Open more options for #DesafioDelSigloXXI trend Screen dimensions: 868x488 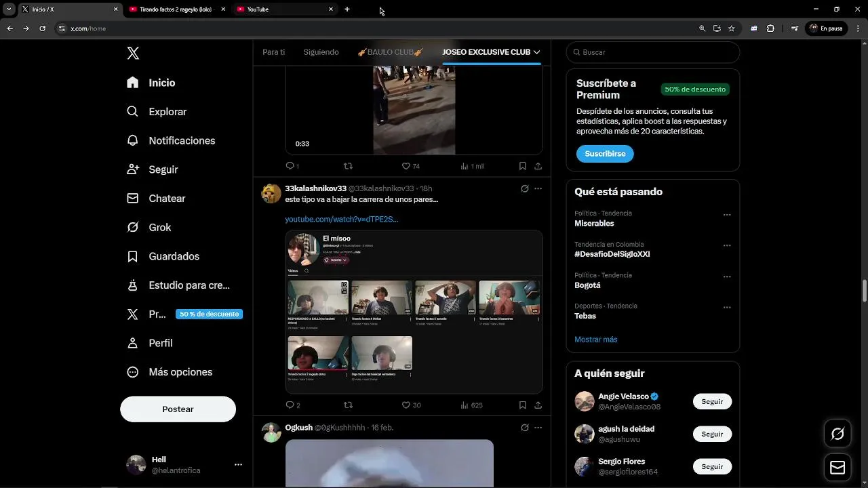tap(727, 245)
